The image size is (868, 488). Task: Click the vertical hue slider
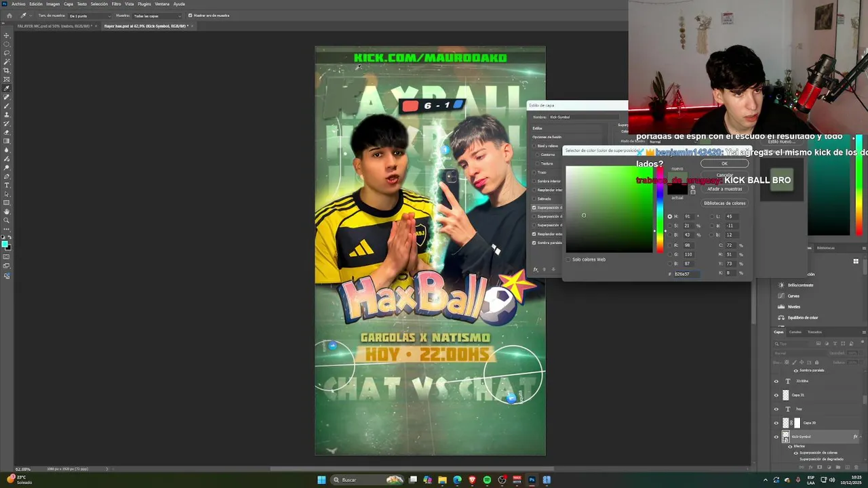pos(659,209)
